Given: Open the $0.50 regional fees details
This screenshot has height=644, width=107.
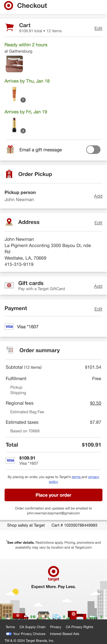Looking at the screenshot, I should (x=95, y=403).
